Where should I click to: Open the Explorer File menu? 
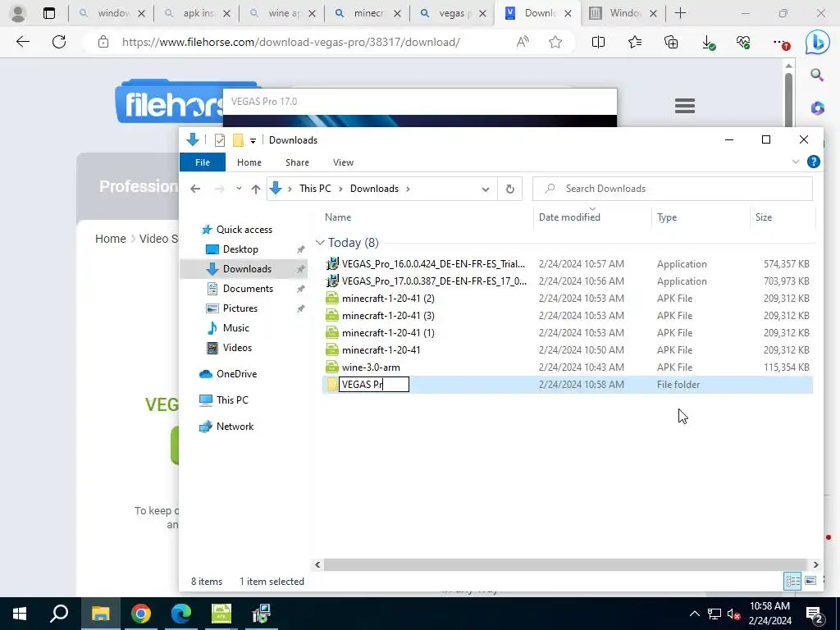tap(203, 162)
